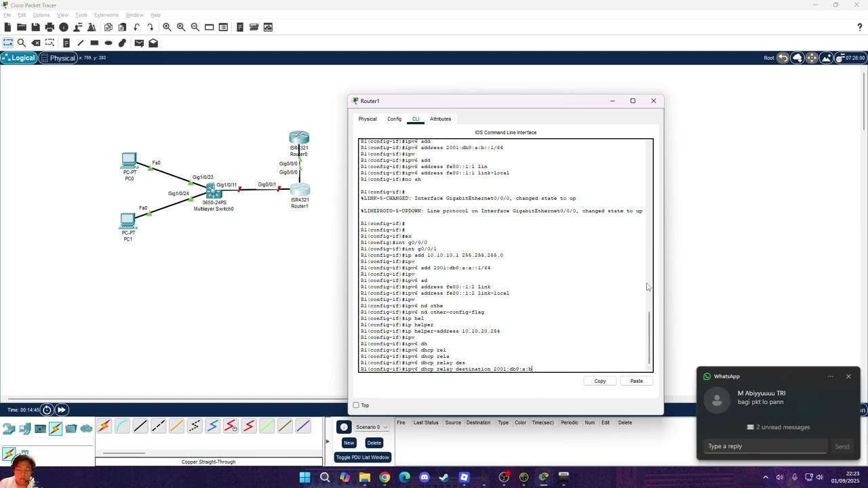The width and height of the screenshot is (868, 488).
Task: Zoom in on the workspace
Action: point(167,27)
